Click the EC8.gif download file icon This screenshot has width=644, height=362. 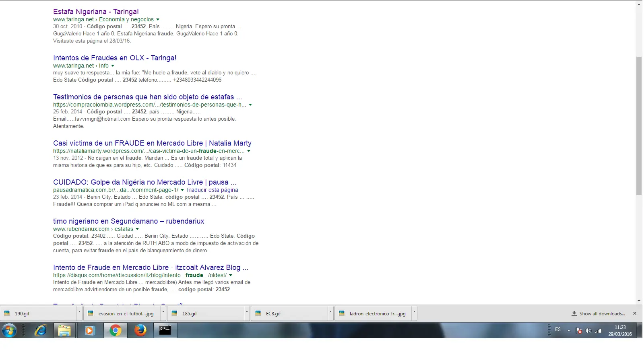[258, 313]
